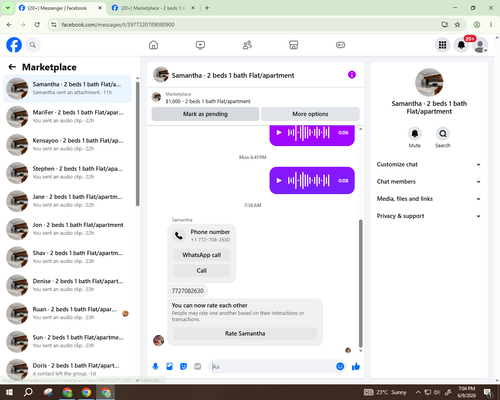Viewport: 500px width, 400px height.
Task: Go back using the Marketplace arrow
Action: [x=12, y=67]
